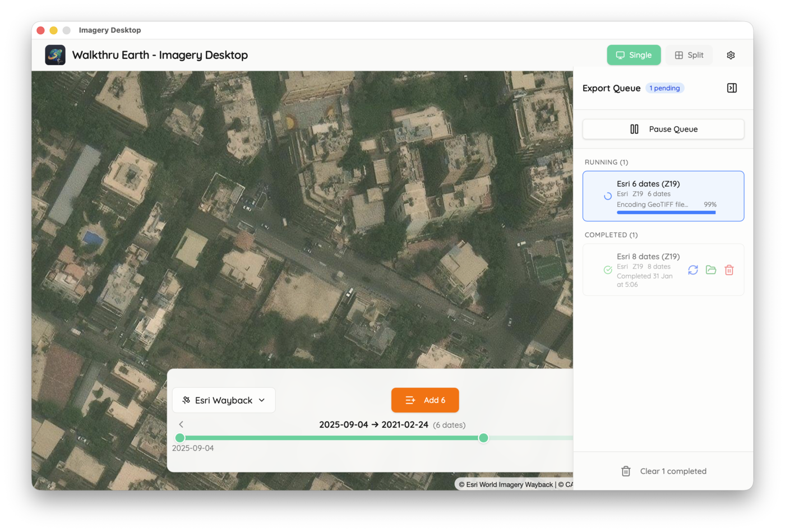The height and width of the screenshot is (532, 785).
Task: Re-run the completed Esri 8 dates export
Action: (x=693, y=270)
